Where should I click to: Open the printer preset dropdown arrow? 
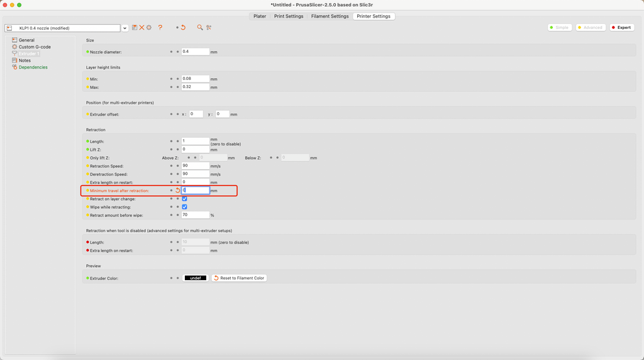[125, 28]
